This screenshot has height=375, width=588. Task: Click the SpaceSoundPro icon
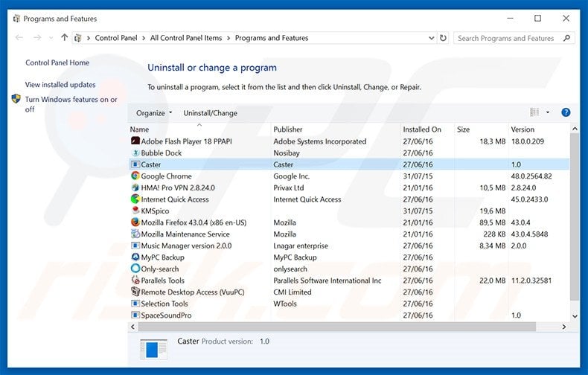[135, 315]
